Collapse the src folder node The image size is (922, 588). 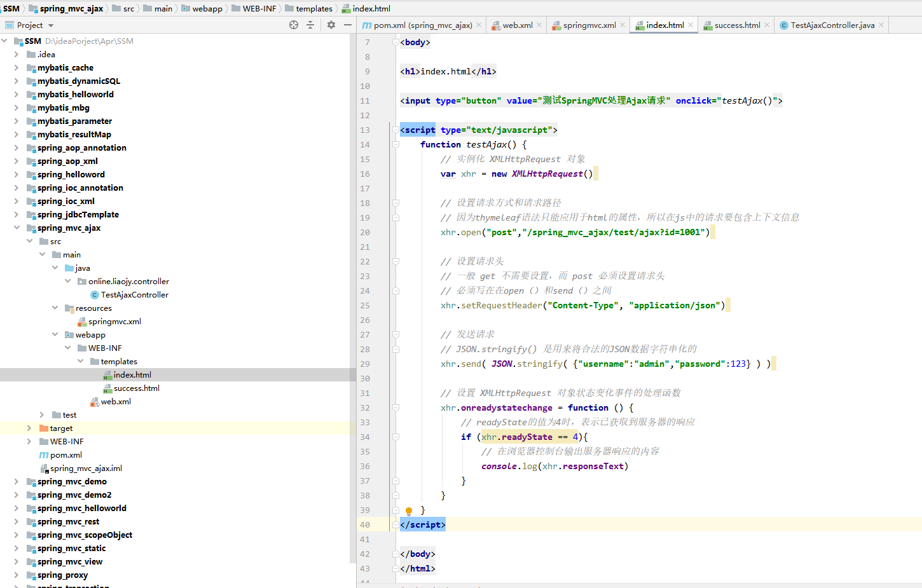(29, 241)
